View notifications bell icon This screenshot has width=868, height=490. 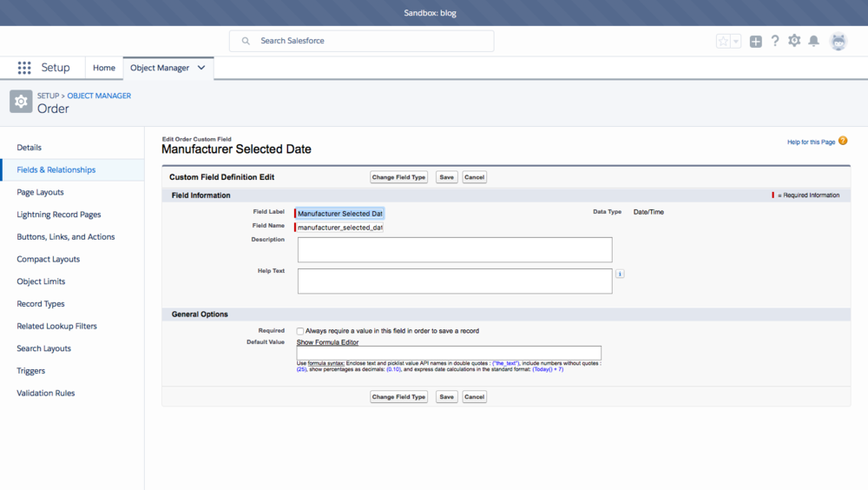[x=814, y=41]
